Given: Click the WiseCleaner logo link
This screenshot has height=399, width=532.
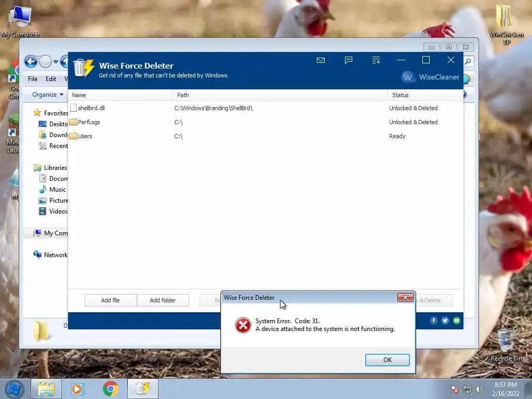Looking at the screenshot, I should coord(431,77).
